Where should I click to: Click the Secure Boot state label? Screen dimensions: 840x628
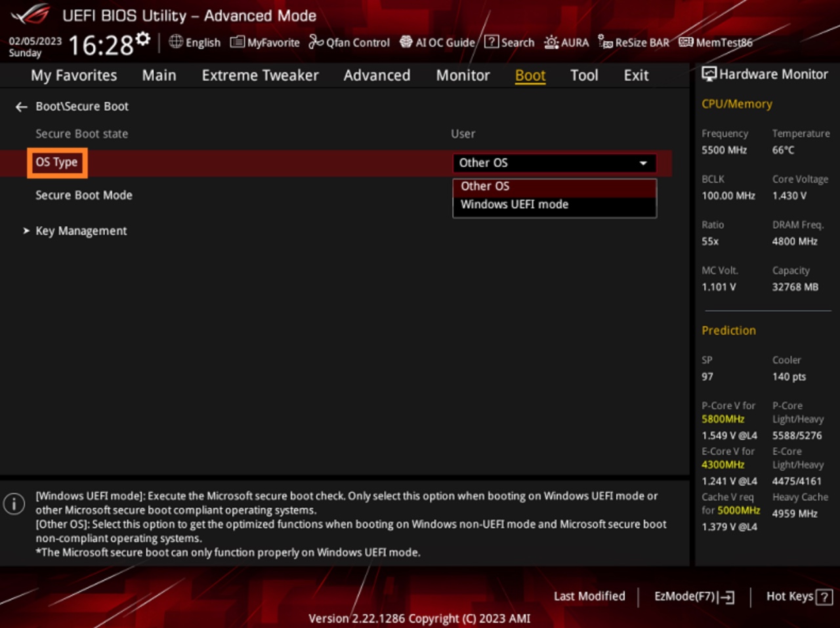pos(82,134)
